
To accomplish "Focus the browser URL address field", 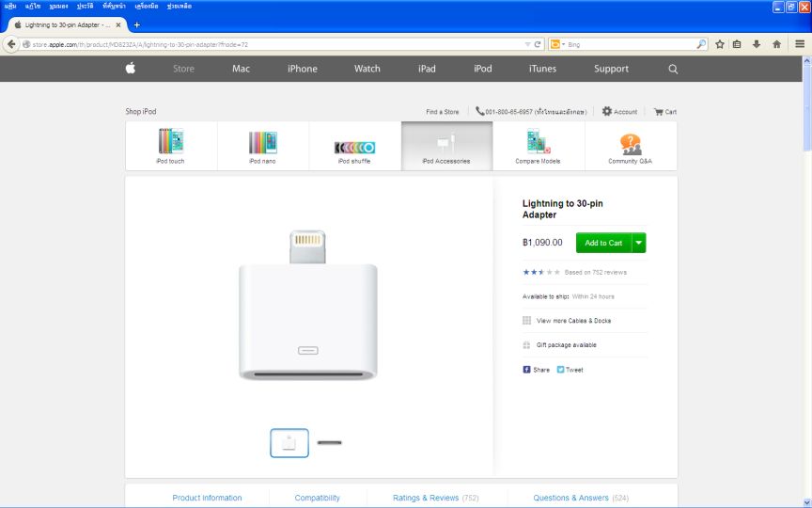I will pyautogui.click(x=277, y=44).
